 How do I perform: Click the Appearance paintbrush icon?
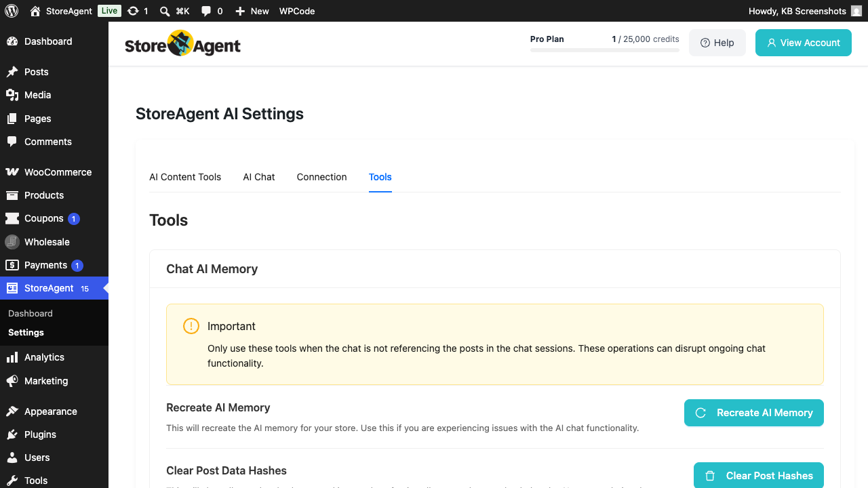(12, 411)
